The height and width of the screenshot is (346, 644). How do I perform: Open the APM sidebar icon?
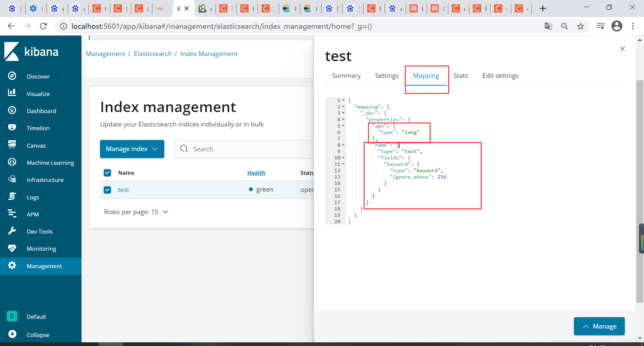pos(12,213)
